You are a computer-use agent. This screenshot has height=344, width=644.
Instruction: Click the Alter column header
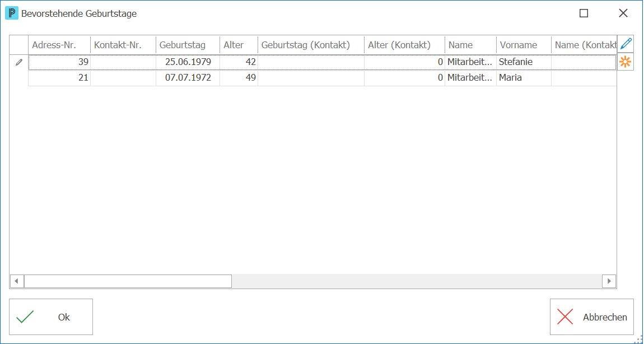(239, 45)
